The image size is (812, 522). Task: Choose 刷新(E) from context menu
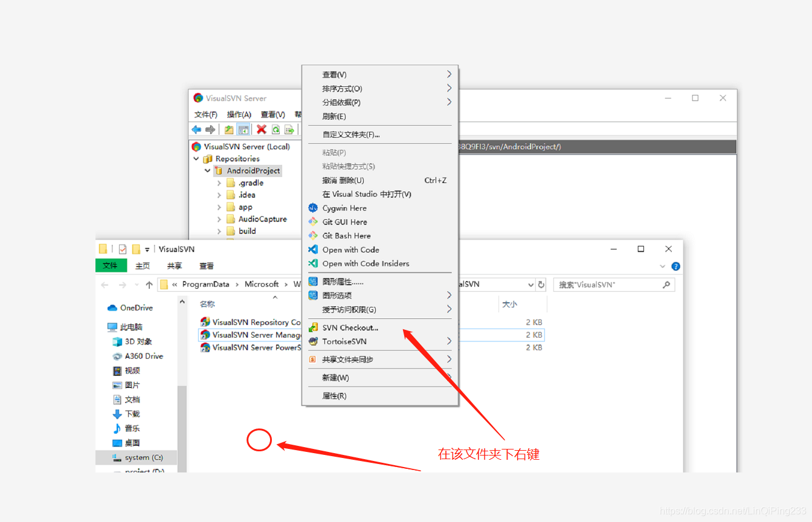[380, 116]
